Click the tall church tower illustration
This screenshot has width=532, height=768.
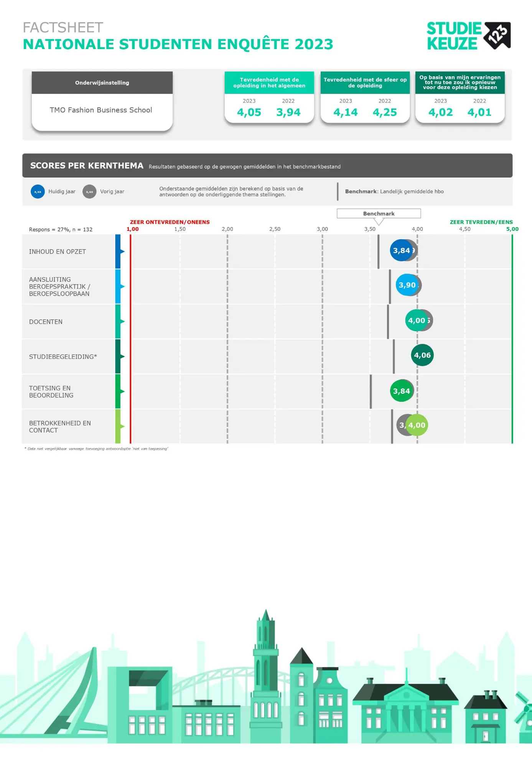click(x=265, y=659)
